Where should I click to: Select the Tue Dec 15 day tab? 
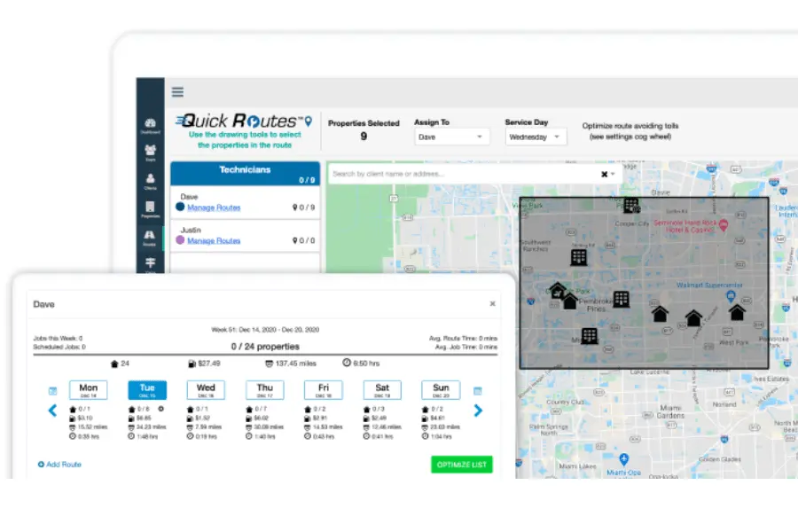pyautogui.click(x=147, y=390)
